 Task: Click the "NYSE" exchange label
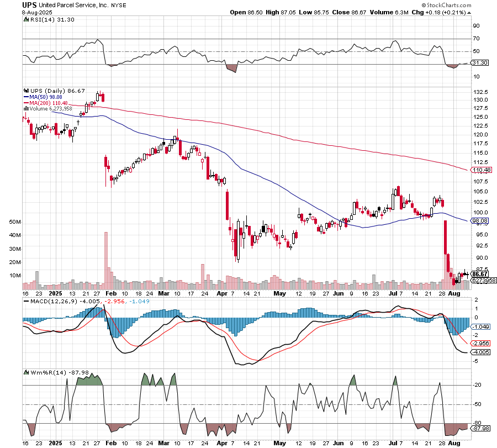tap(119, 6)
